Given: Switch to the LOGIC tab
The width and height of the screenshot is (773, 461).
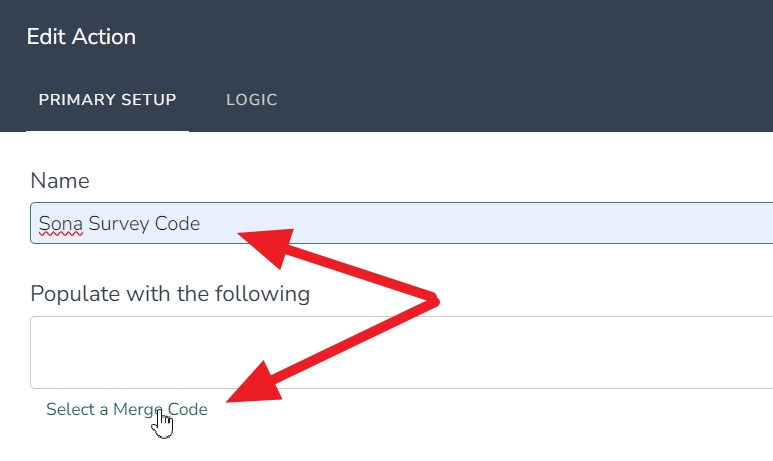Looking at the screenshot, I should [x=251, y=100].
